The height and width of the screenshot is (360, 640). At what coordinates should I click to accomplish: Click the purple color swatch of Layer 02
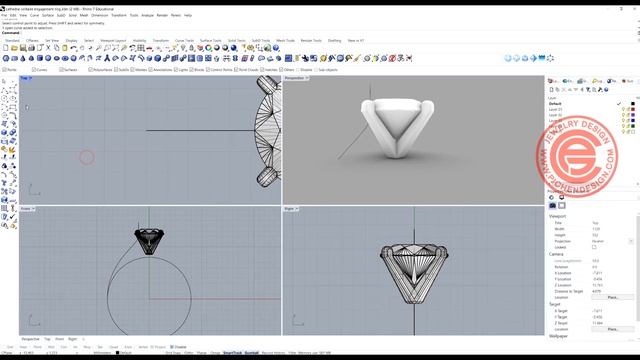point(633,115)
